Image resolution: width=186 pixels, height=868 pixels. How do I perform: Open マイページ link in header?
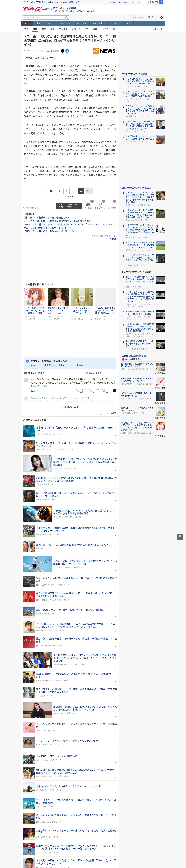139,18
